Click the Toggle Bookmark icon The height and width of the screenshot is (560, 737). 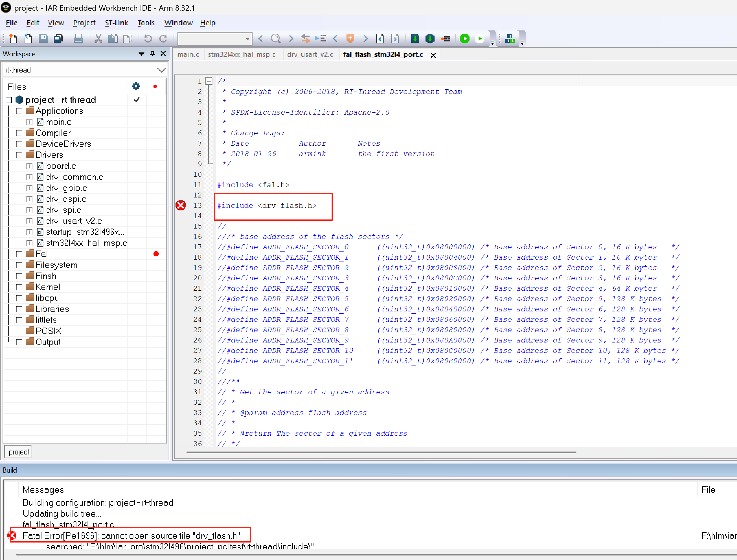(x=350, y=39)
